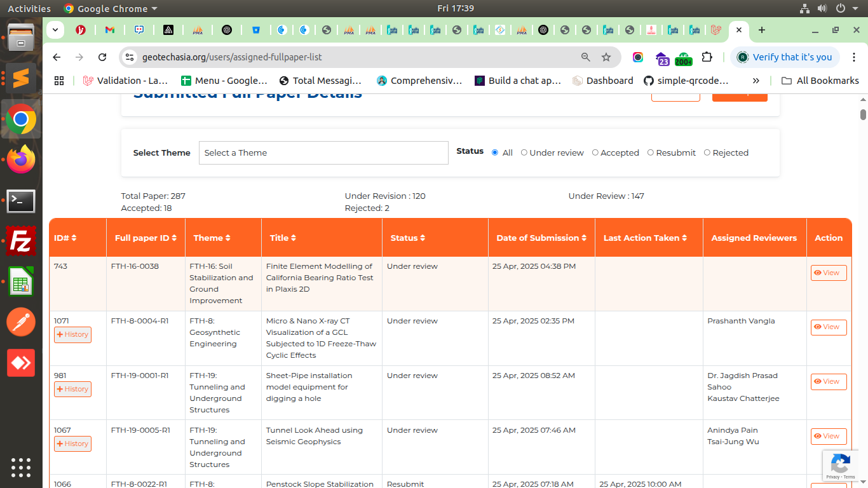Click the page vertical scrollbar thumb

863,115
